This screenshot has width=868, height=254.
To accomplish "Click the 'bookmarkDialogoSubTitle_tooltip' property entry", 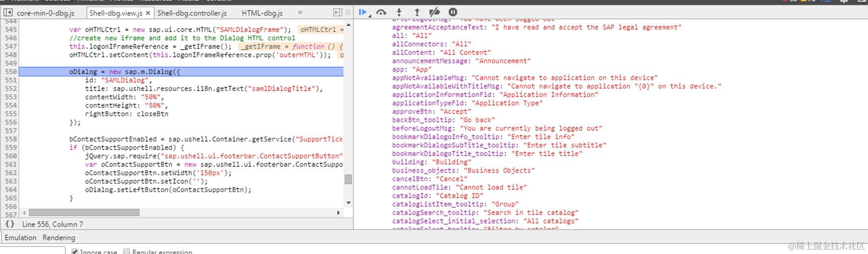I will click(499, 145).
